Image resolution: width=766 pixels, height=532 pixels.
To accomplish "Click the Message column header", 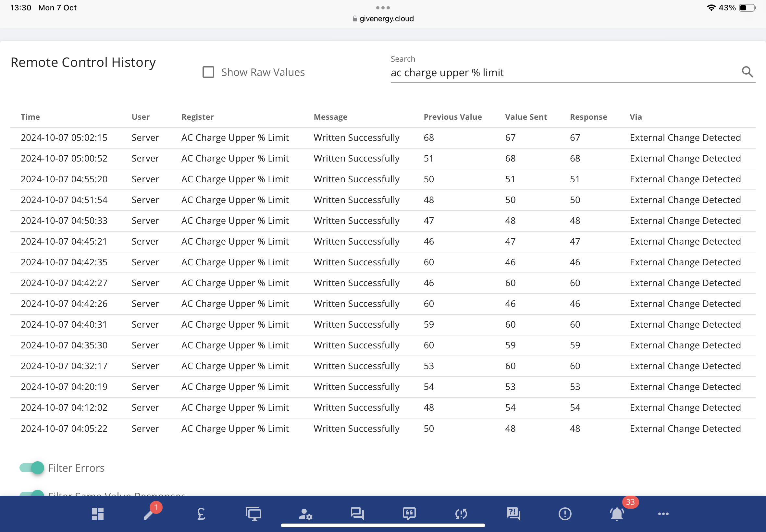I will point(330,117).
